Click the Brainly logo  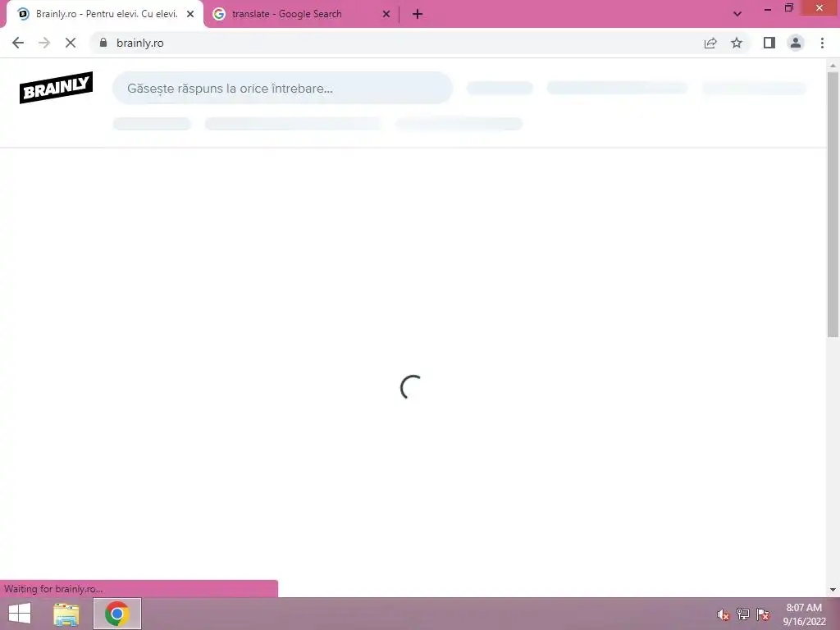(57, 87)
